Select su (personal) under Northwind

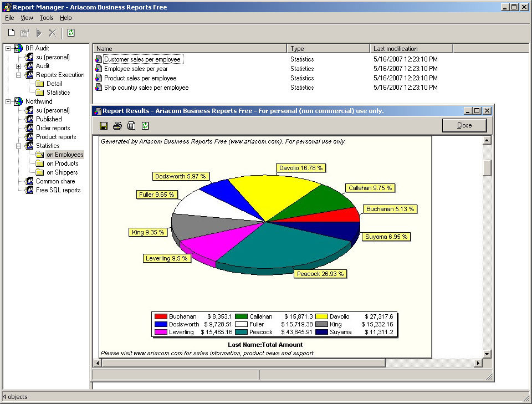coord(53,110)
